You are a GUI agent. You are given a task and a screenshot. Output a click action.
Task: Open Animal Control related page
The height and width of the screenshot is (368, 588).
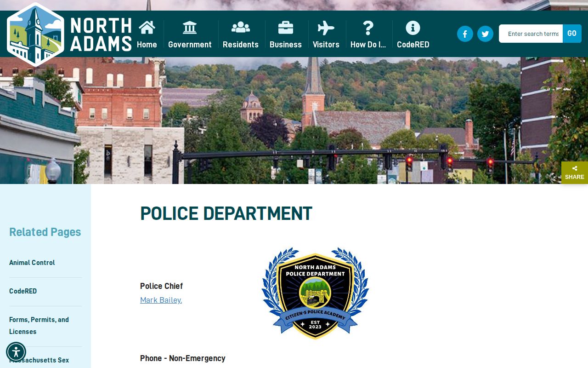click(x=32, y=263)
